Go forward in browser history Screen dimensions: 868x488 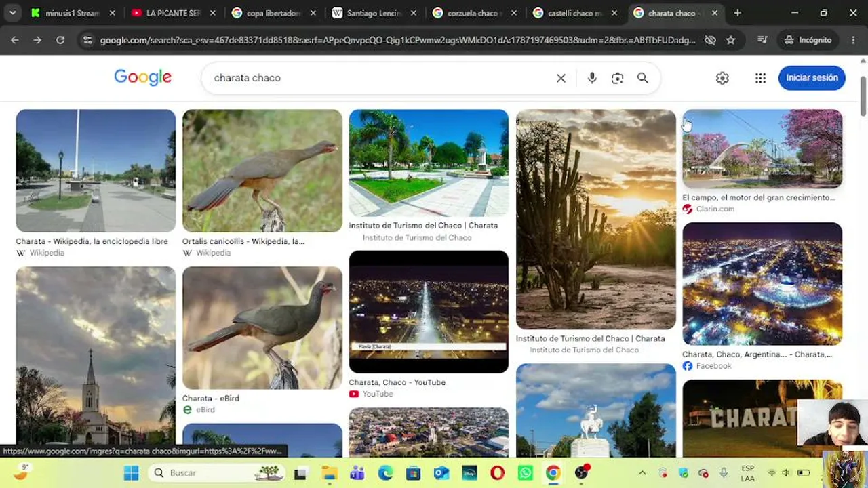pyautogui.click(x=37, y=40)
